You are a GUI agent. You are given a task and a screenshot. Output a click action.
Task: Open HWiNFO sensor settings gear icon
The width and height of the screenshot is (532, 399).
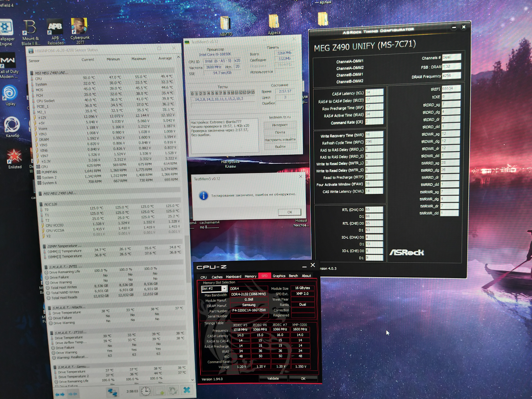click(173, 390)
